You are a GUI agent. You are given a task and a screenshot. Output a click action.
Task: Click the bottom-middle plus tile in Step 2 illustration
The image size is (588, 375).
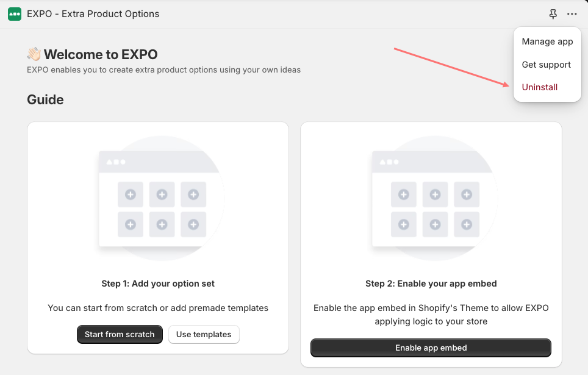point(435,224)
